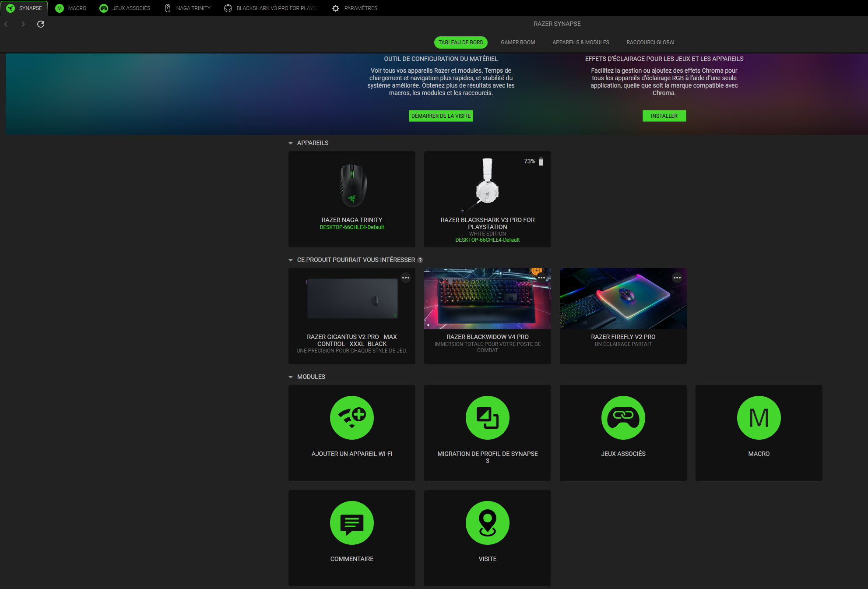Select the Tableau de bord tab
This screenshot has width=868, height=589.
461,42
